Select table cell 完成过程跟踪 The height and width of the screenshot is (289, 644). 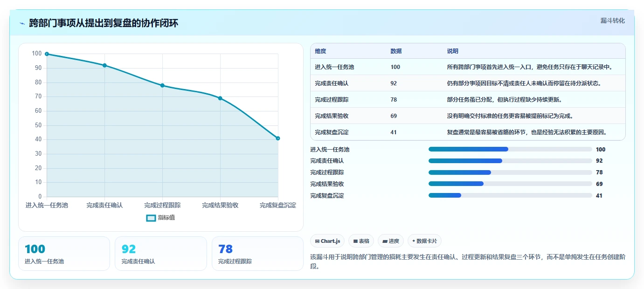pos(332,100)
